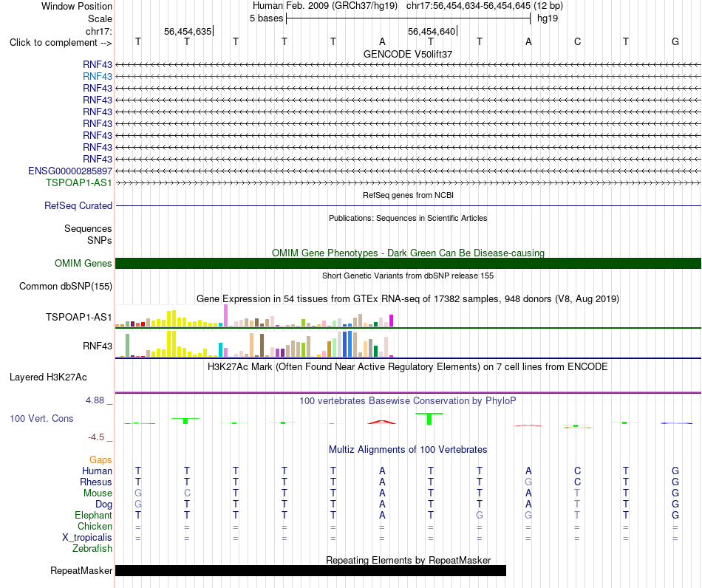Open the Common dbSNP(155) track label
This screenshot has width=702, height=588.
click(x=66, y=287)
